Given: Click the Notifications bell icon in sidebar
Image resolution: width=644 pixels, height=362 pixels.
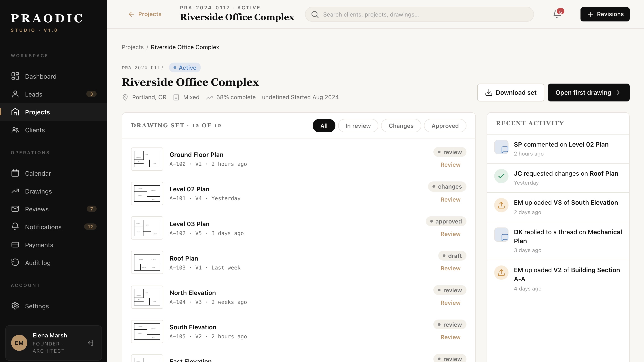Looking at the screenshot, I should click(x=15, y=227).
